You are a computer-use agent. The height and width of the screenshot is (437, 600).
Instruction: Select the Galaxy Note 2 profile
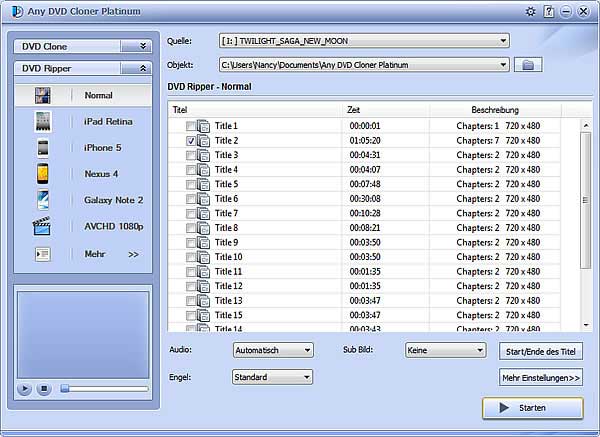click(113, 200)
